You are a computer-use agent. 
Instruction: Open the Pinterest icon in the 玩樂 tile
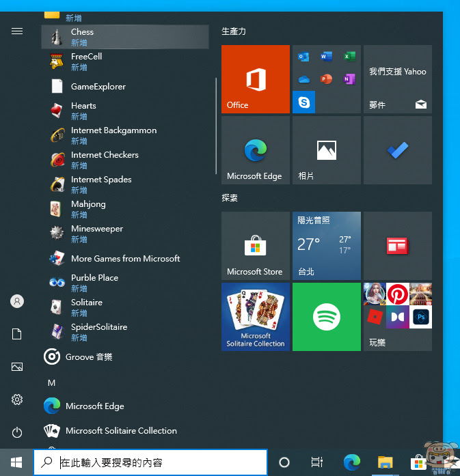397,294
